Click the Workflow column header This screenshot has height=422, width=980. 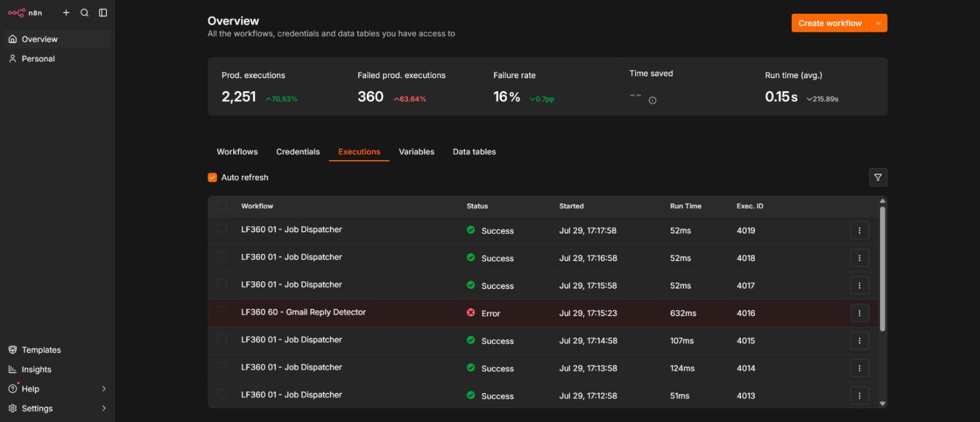coord(257,206)
